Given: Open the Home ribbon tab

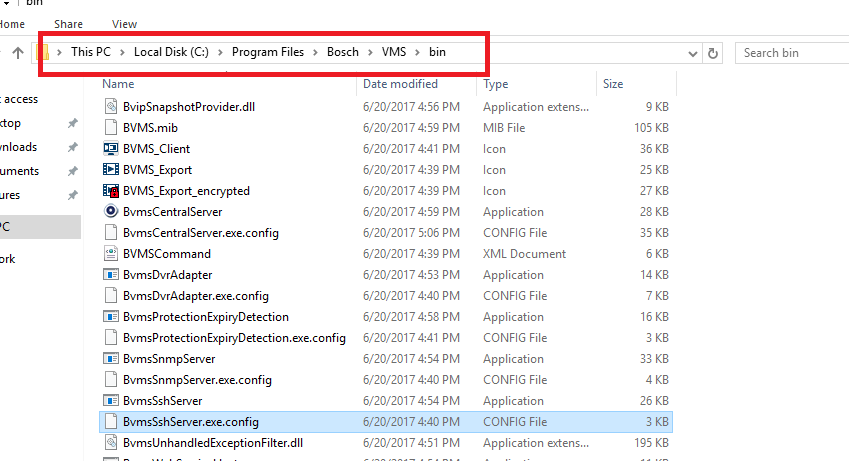Looking at the screenshot, I should [12, 24].
